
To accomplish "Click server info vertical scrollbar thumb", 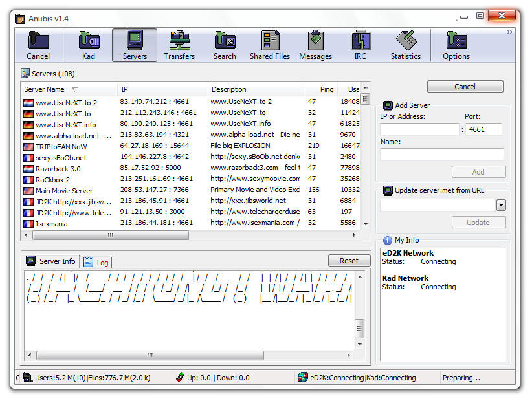I will pos(360,329).
